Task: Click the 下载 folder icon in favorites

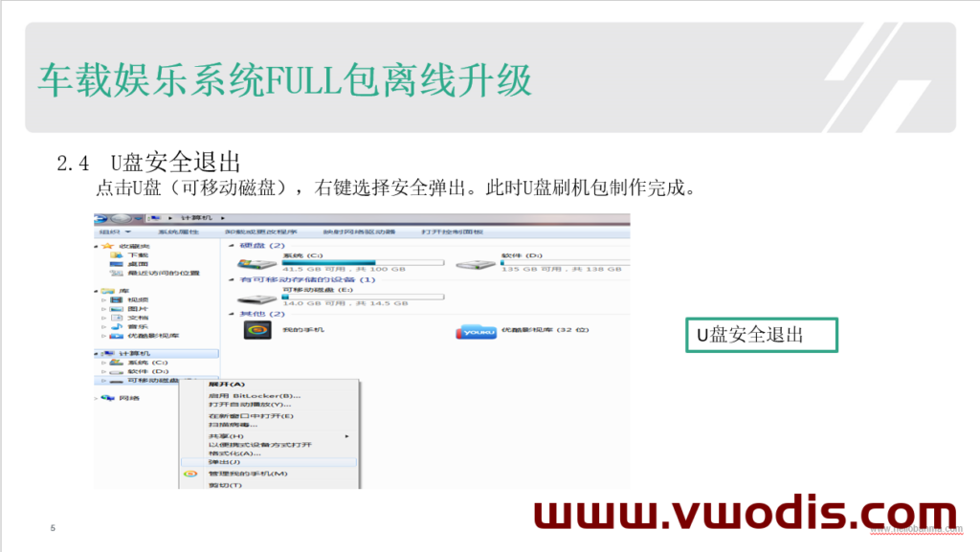Action: [x=117, y=255]
